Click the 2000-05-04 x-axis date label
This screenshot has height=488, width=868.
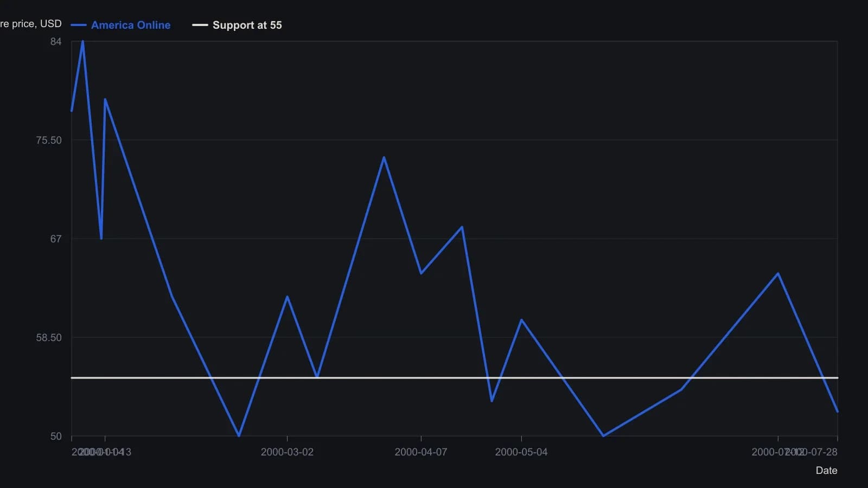click(521, 452)
